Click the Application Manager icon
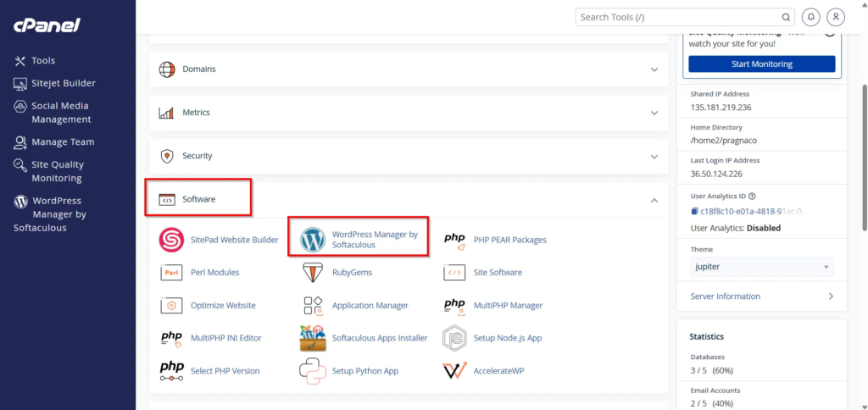The image size is (868, 410). tap(313, 306)
